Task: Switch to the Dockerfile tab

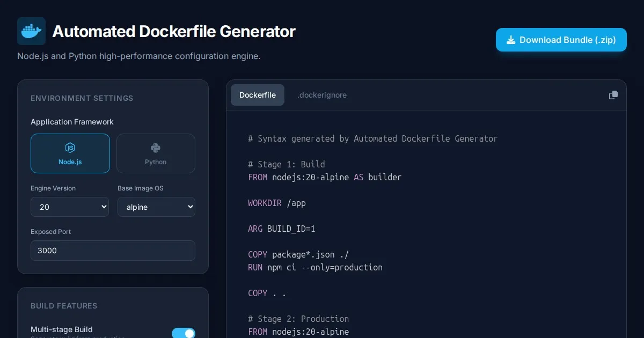Action: click(258, 95)
